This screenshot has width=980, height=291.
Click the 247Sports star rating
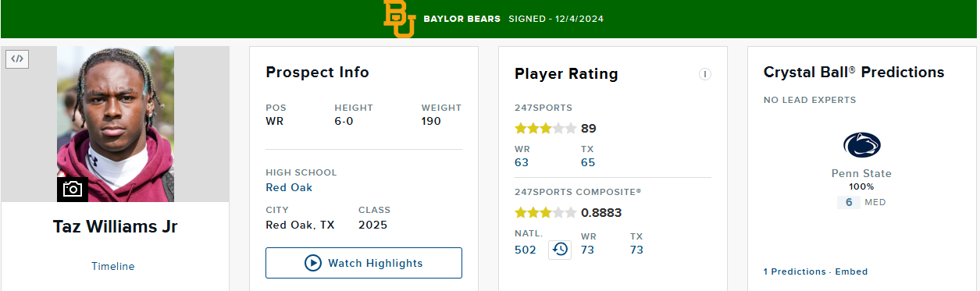click(x=546, y=129)
